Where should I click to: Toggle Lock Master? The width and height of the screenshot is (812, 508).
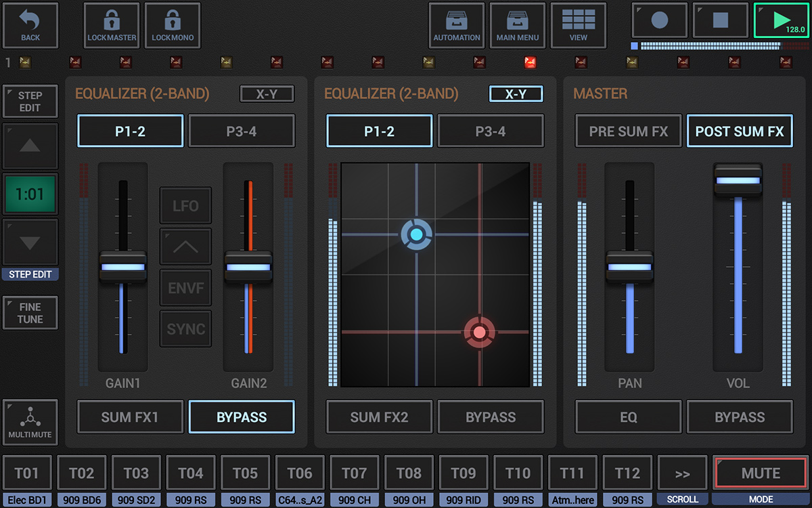coord(111,25)
